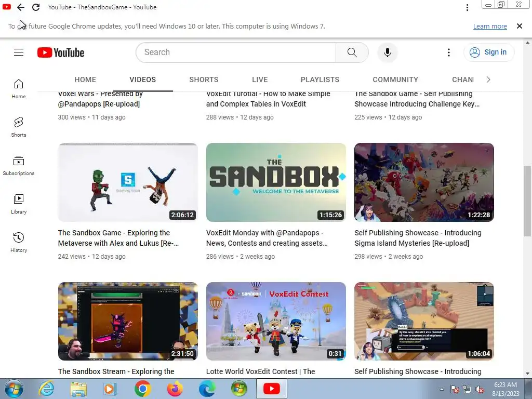This screenshot has width=532, height=399.
Task: Open the PLAYLISTS tab
Action: click(320, 79)
